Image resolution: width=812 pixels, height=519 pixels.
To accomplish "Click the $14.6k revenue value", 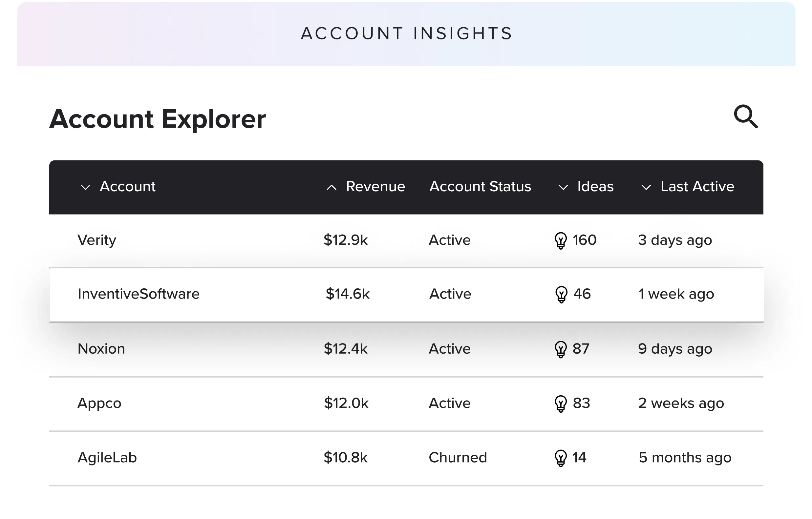I will coord(347,294).
